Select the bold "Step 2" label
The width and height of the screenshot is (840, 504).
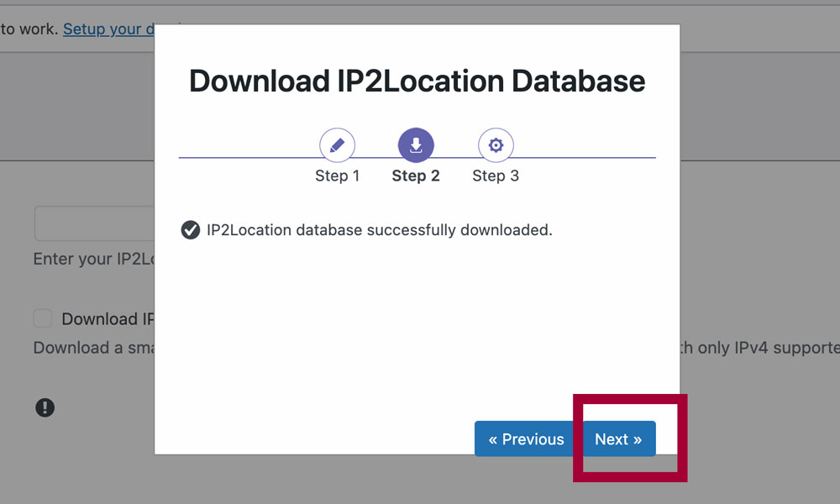pos(416,176)
